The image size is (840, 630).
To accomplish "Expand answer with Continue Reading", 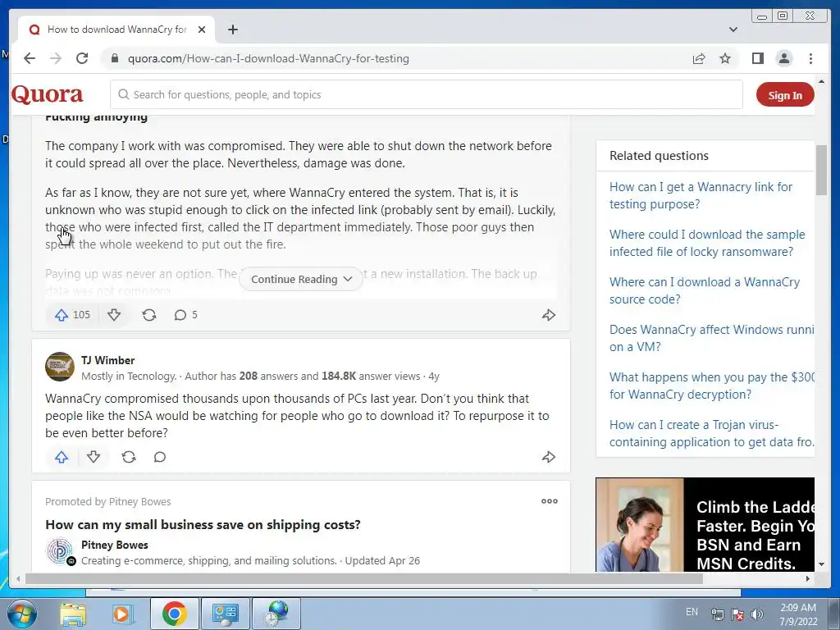I will click(x=301, y=279).
